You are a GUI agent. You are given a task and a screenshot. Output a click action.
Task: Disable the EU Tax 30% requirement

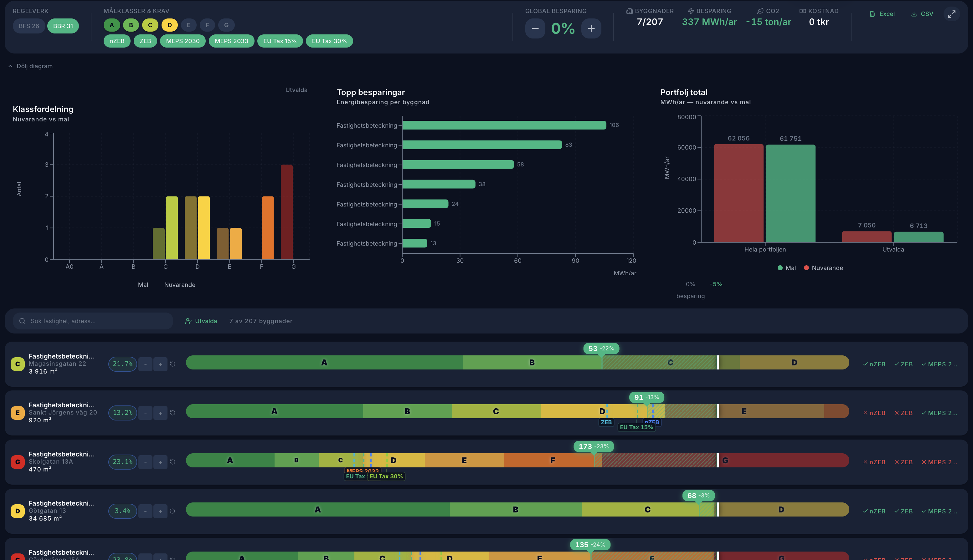(329, 41)
